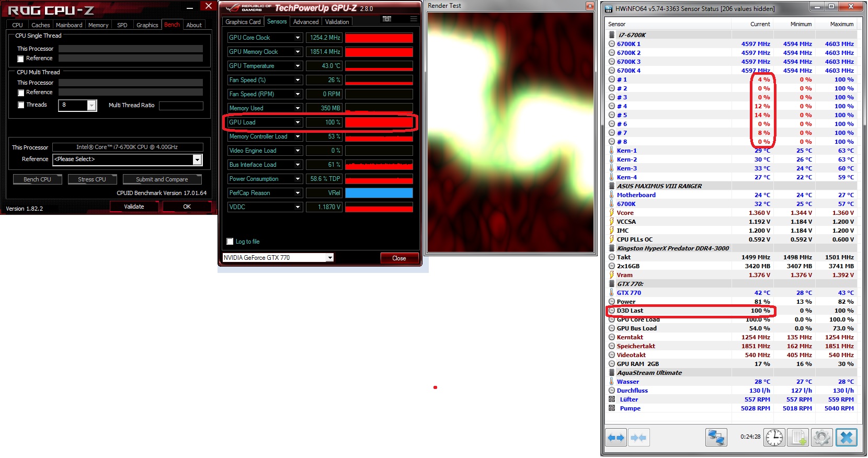This screenshot has height=458, width=868.
Task: Switch to the Mainboard tab in CPU-Z
Action: (69, 25)
